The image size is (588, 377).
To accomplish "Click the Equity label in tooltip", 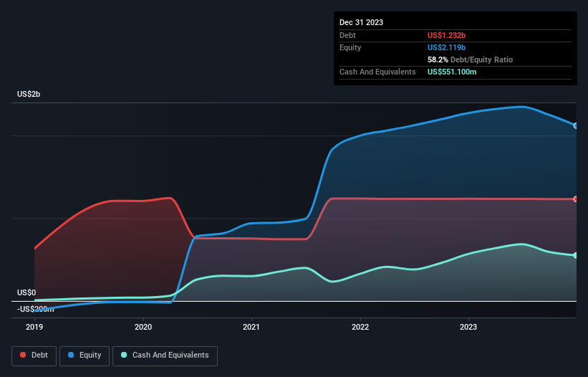I will coord(350,47).
